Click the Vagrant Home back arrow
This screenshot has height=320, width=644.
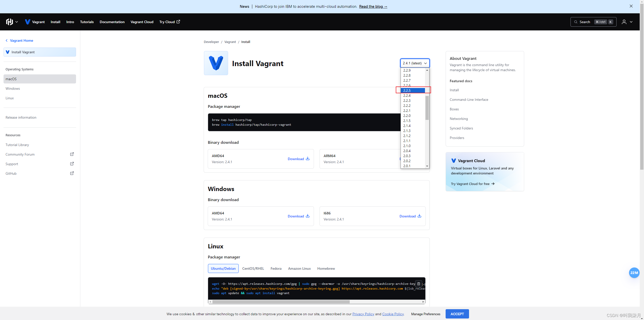[x=7, y=40]
